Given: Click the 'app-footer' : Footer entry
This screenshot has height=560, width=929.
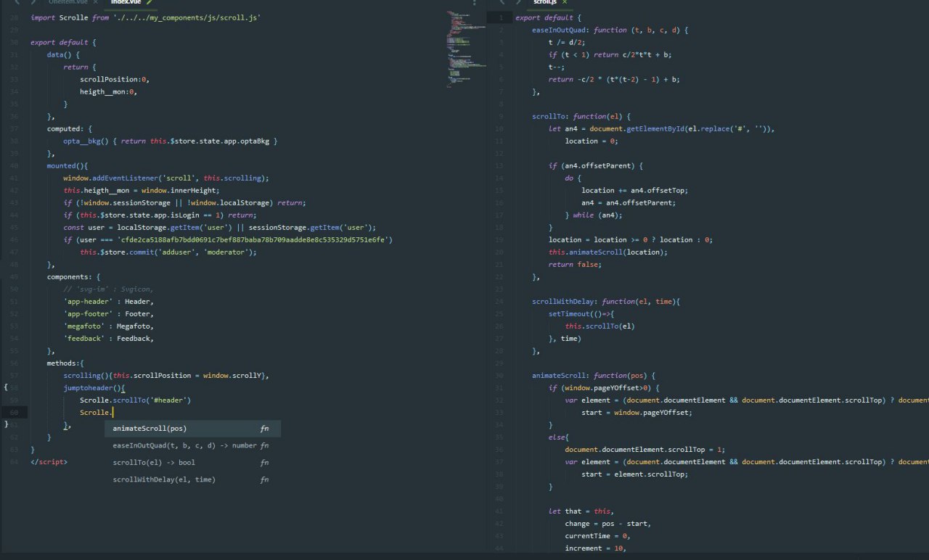Looking at the screenshot, I should click(109, 313).
